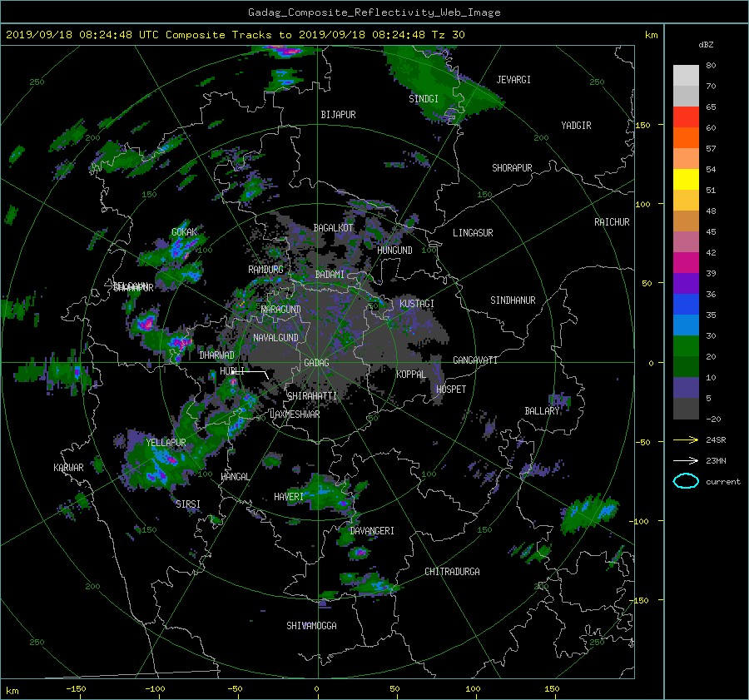The image size is (749, 700).
Task: Click the 'dBZ' legend heading
Action: tap(706, 45)
